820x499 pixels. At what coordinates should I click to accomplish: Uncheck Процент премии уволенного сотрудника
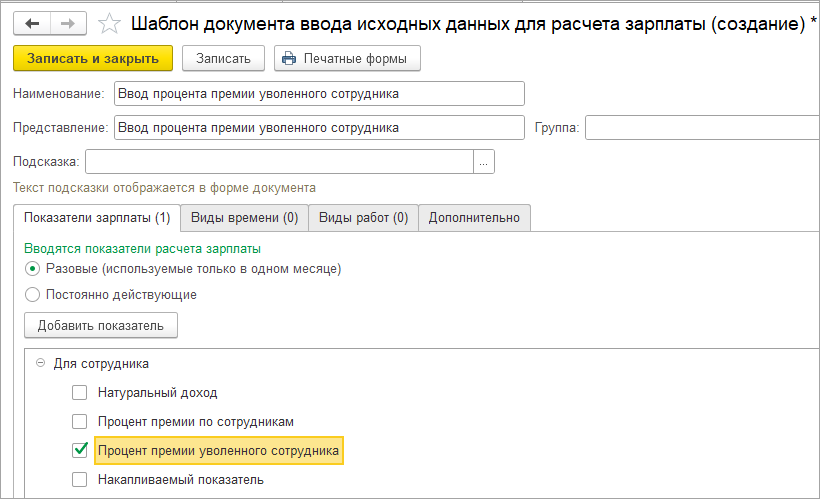click(x=80, y=451)
